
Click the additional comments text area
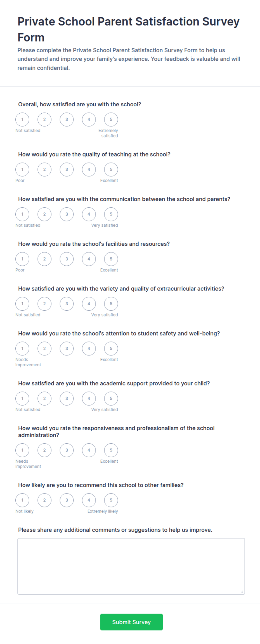click(x=131, y=566)
